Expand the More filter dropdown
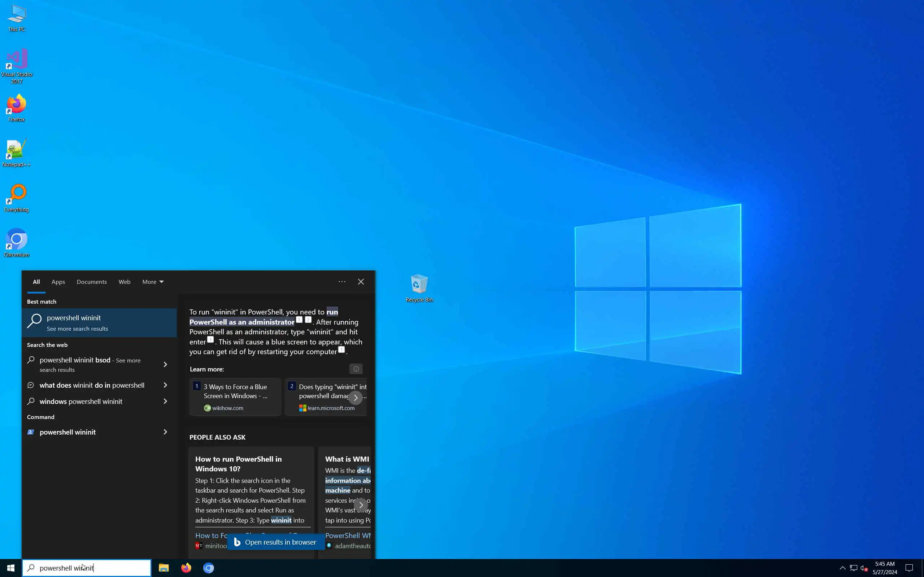Image resolution: width=924 pixels, height=577 pixels. [153, 282]
